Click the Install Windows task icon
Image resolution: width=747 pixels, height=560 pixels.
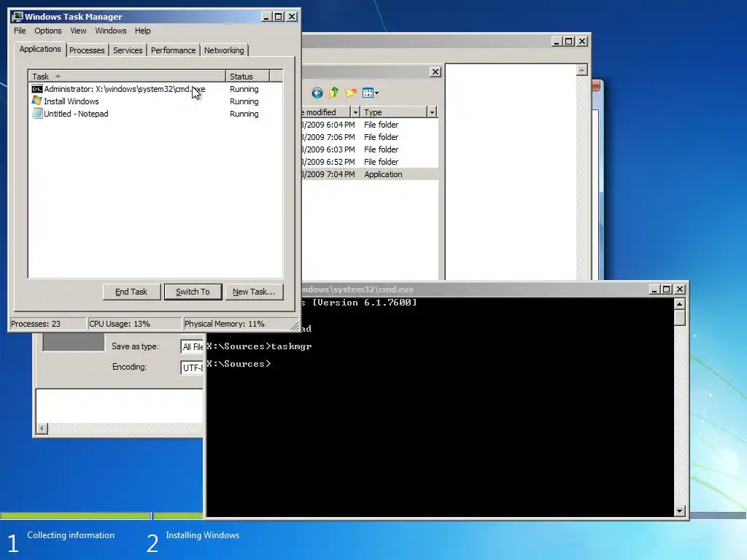36,101
